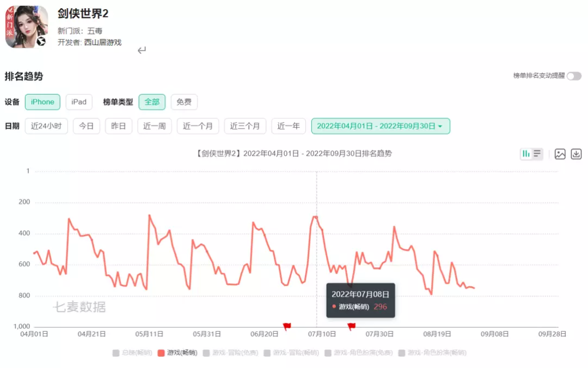588x368 pixels.
Task: Select the 近24小时 date filter
Action: point(46,126)
